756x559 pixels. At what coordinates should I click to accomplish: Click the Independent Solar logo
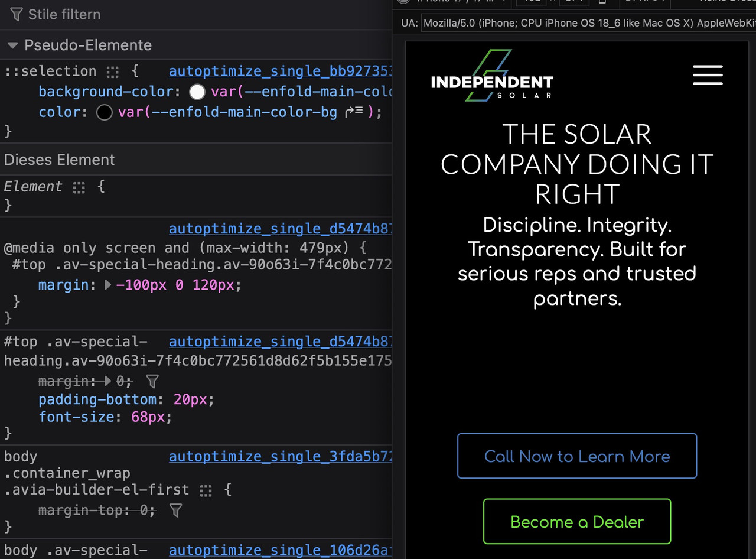[492, 76]
